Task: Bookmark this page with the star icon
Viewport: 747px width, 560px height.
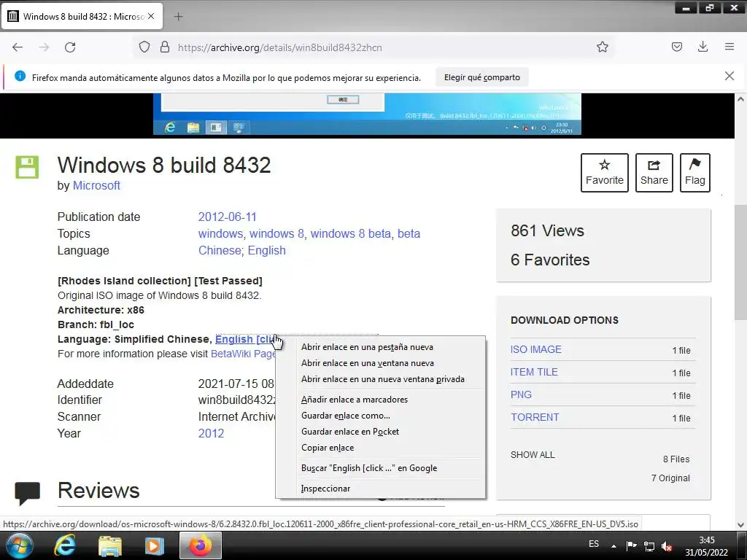Action: [602, 47]
